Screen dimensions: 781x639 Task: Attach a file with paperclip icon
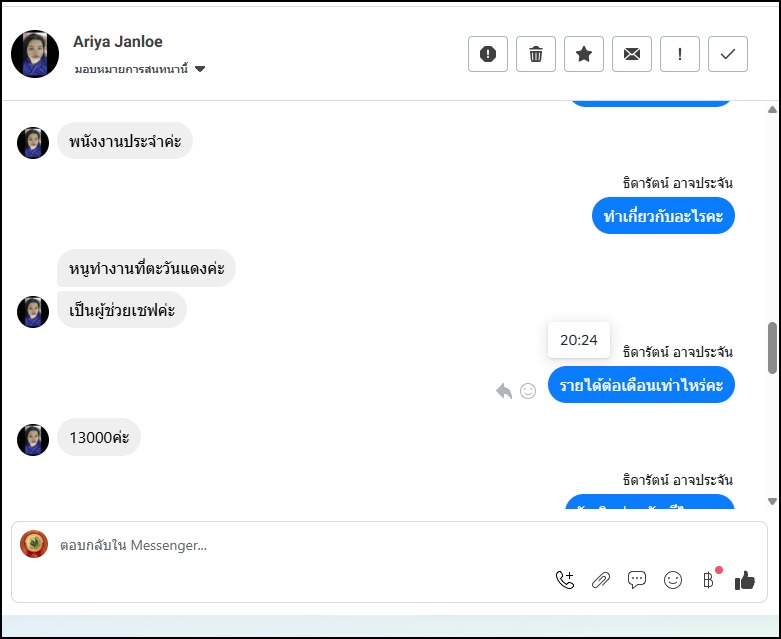click(601, 580)
